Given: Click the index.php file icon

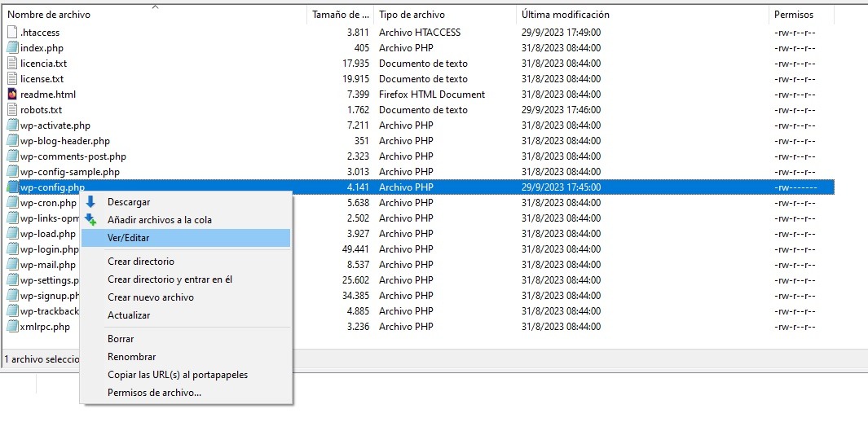Looking at the screenshot, I should pyautogui.click(x=12, y=48).
